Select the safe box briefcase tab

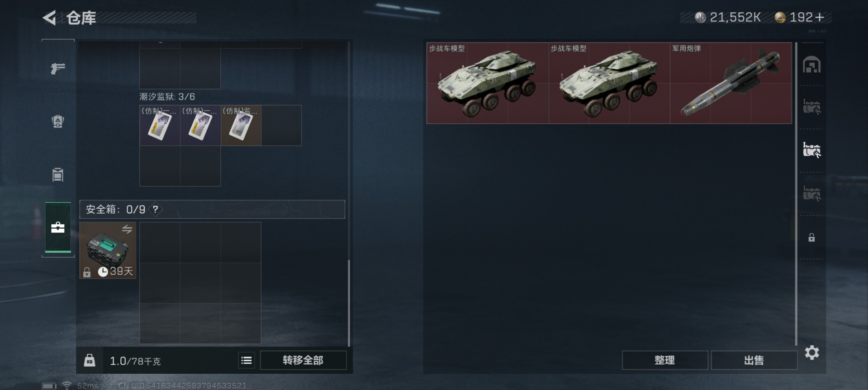pos(58,227)
